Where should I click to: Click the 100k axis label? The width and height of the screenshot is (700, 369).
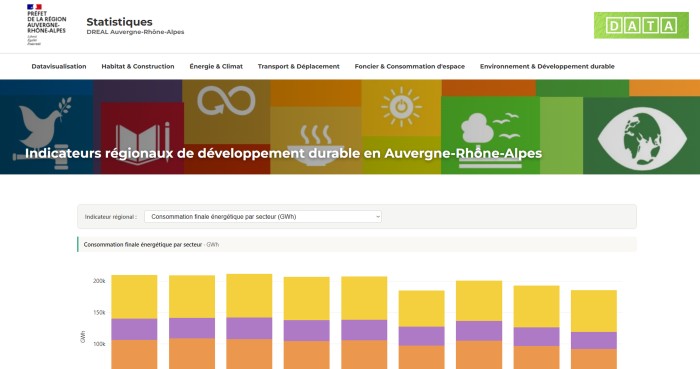pyautogui.click(x=99, y=344)
